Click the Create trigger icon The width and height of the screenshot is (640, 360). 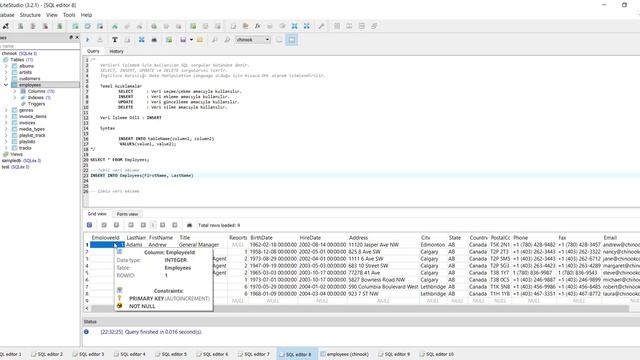[154, 26]
